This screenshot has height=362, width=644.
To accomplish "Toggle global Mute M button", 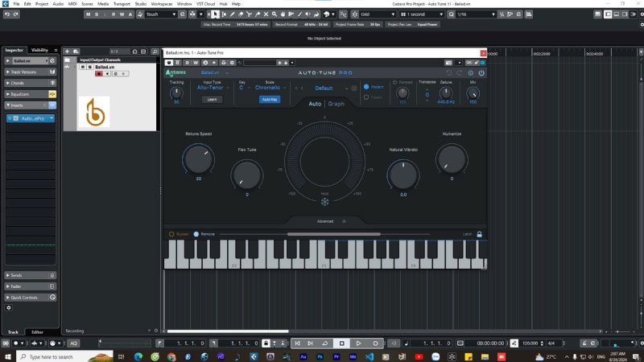I will point(88,14).
